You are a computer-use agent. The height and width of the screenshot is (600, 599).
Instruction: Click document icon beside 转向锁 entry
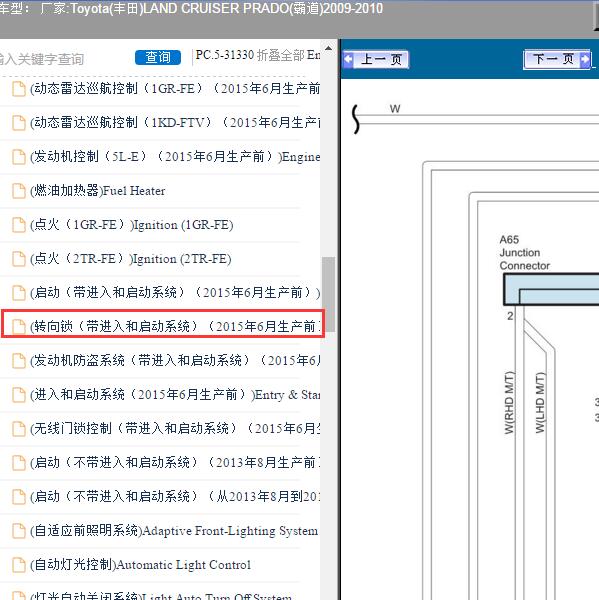pos(18,327)
